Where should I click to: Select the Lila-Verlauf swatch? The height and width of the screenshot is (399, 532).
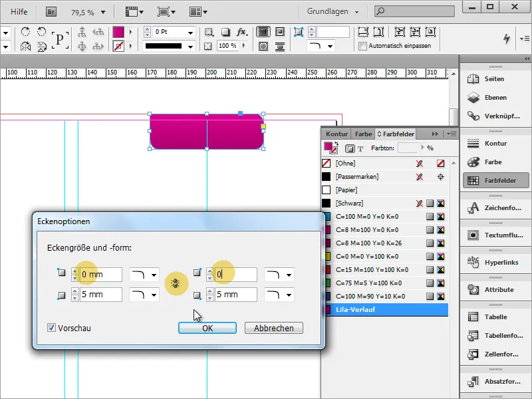coord(385,309)
